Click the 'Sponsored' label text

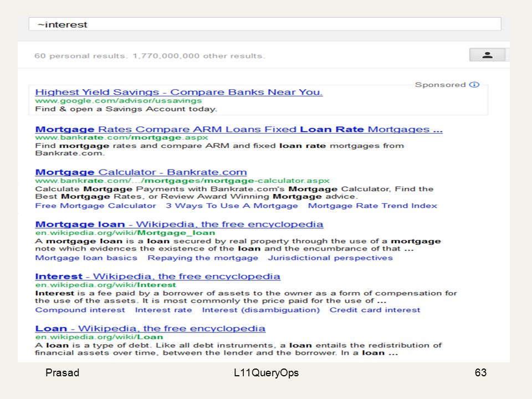coord(440,85)
